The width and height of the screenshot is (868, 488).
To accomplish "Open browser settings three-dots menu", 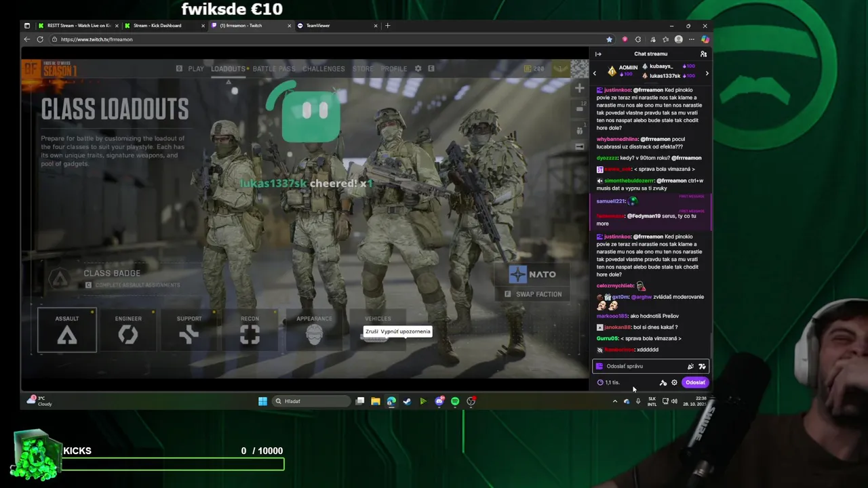I will [692, 39].
